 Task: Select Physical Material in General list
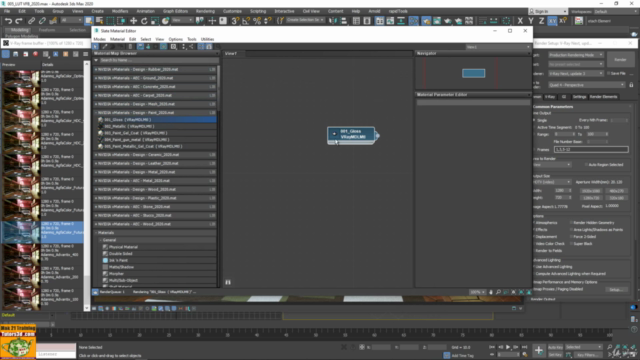[x=123, y=247]
